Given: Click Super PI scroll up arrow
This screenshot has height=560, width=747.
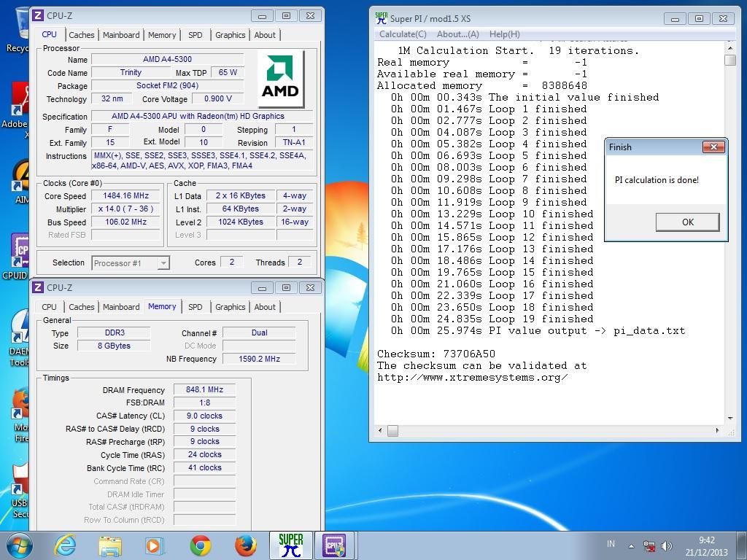Looking at the screenshot, I should (729, 47).
